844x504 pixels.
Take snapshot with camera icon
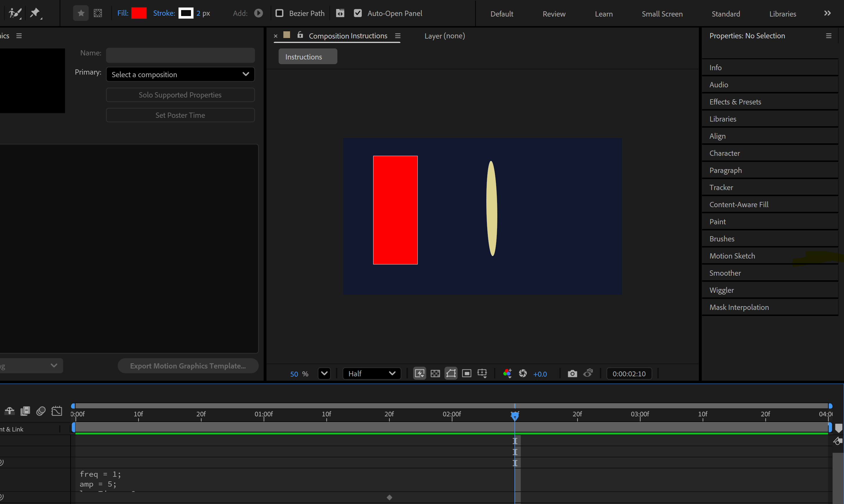573,374
